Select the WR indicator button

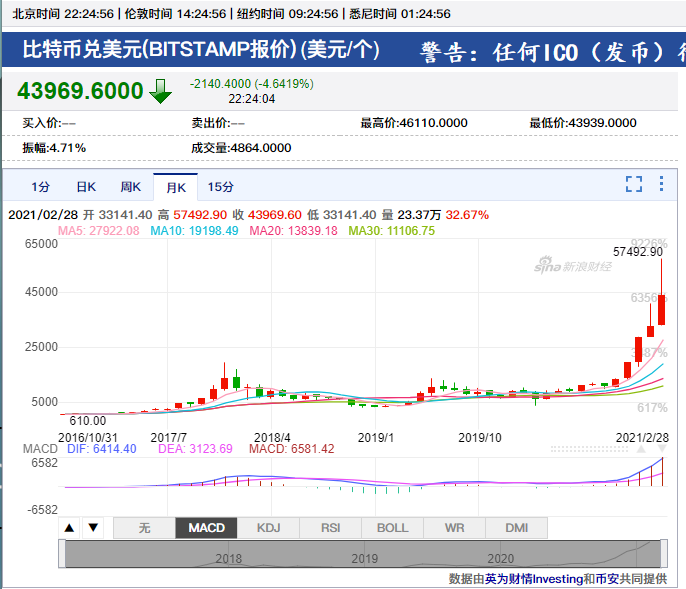[455, 528]
